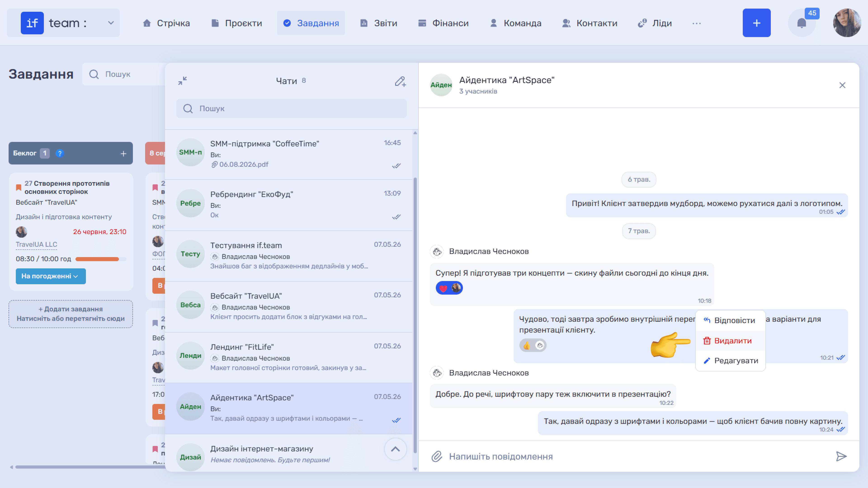Expand the team workspace dropdown chevron

(111, 23)
